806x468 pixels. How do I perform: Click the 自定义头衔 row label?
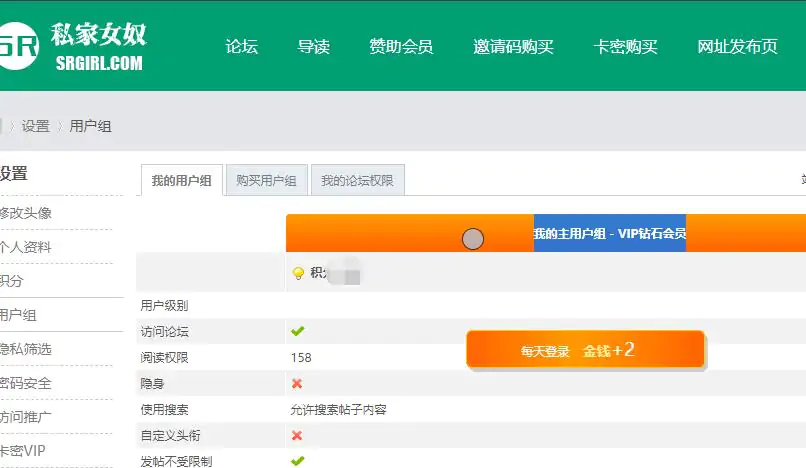[171, 436]
